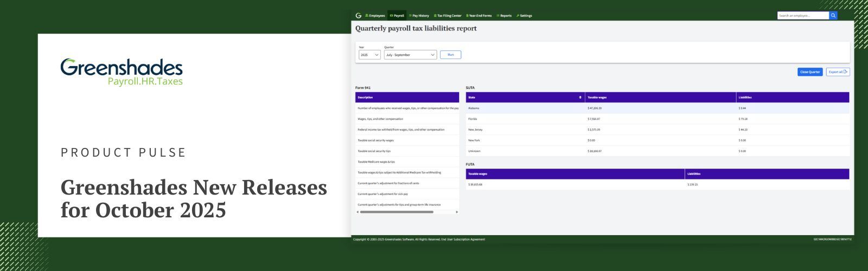This screenshot has height=271, width=868.
Task: Click the scroll-left arrow under Form 941
Action: (x=358, y=212)
